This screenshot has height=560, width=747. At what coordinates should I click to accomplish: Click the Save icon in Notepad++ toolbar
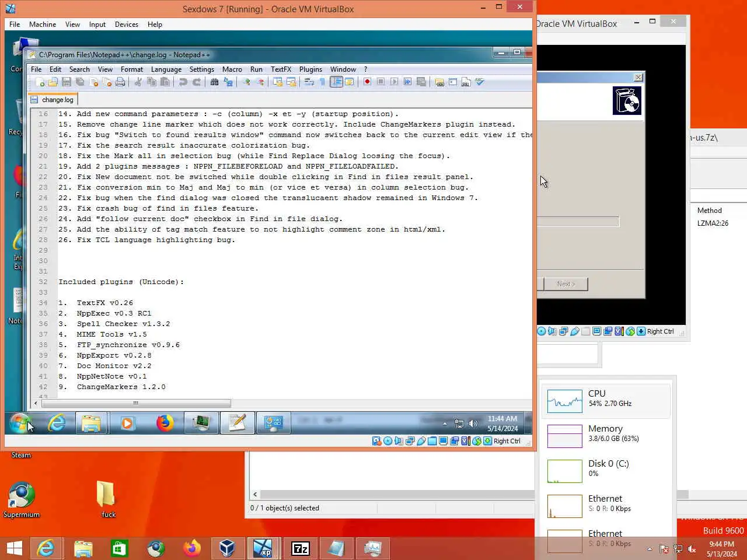[66, 82]
